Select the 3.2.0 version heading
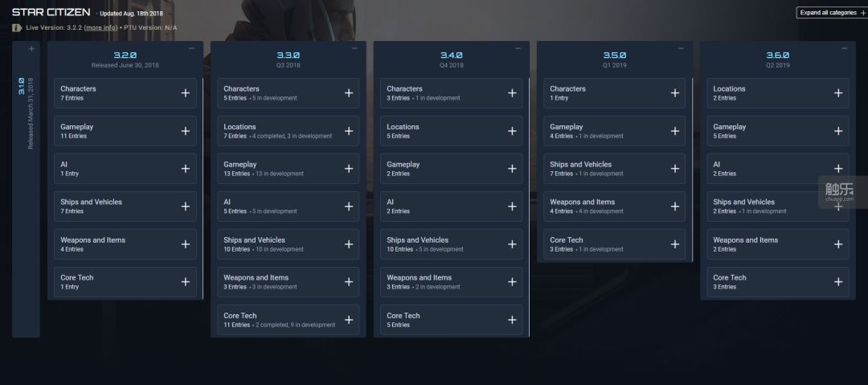The image size is (868, 385). (x=125, y=55)
